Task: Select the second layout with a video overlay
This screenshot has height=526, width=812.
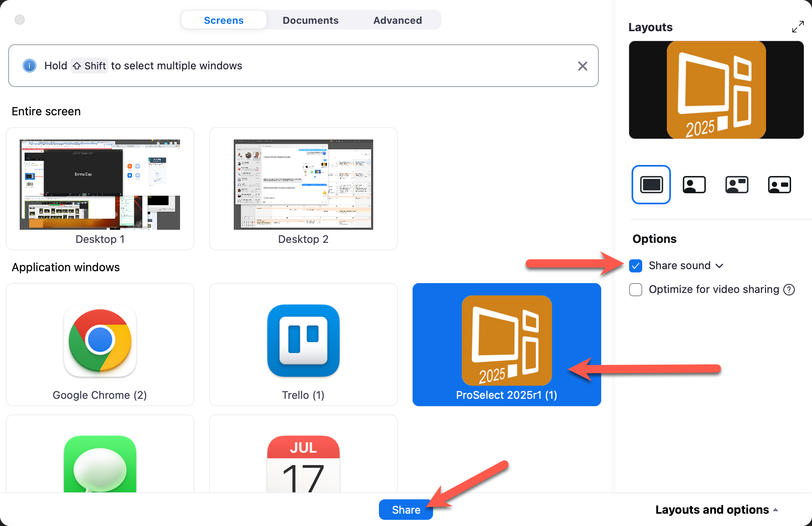Action: (x=694, y=185)
